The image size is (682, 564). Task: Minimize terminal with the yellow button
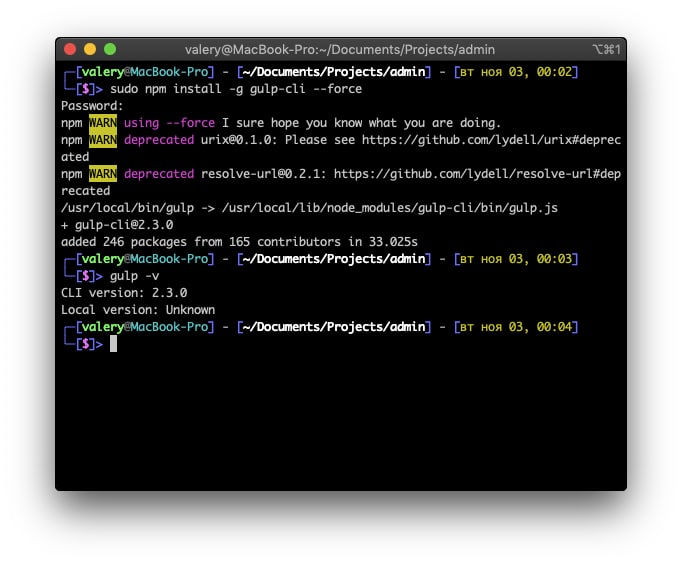pos(90,49)
